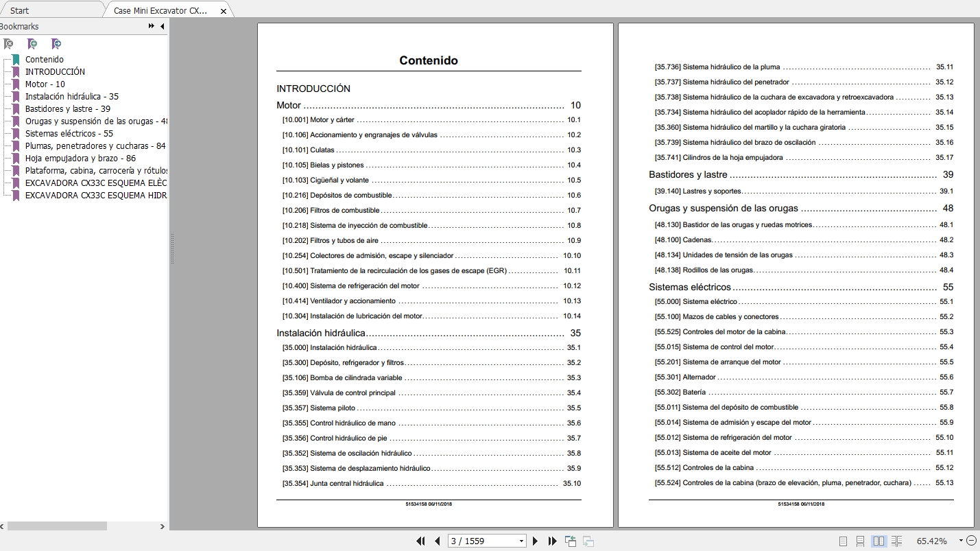
Task: Click the [10.414] Ventilador y accionamiento entry
Action: pyautogui.click(x=431, y=301)
